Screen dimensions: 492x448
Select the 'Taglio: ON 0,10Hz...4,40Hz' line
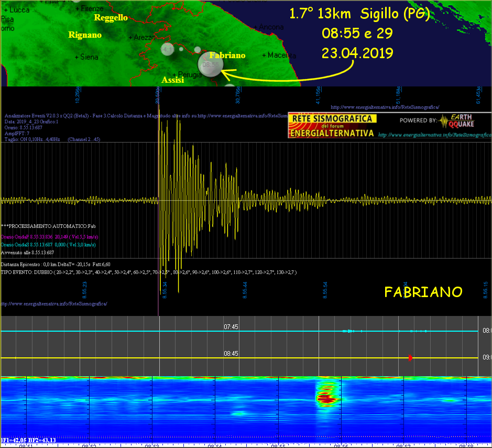coord(52,139)
